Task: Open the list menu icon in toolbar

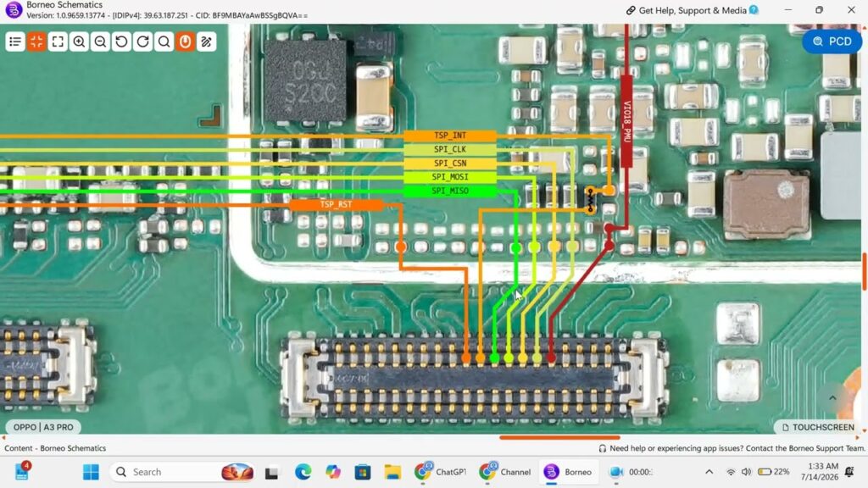Action: click(x=15, y=42)
